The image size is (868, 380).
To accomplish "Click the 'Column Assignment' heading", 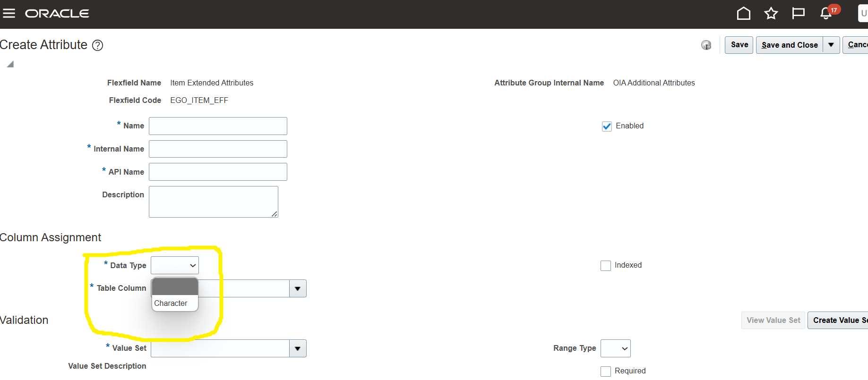I will click(x=50, y=237).
